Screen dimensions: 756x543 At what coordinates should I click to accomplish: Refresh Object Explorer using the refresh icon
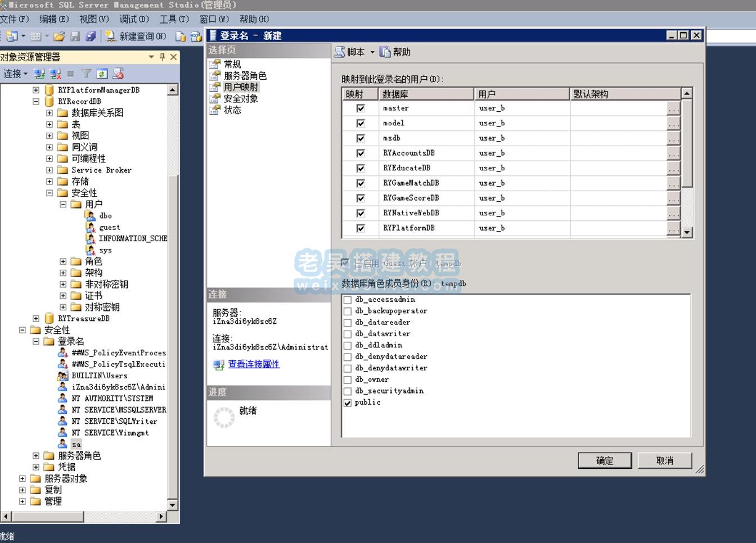[x=101, y=73]
